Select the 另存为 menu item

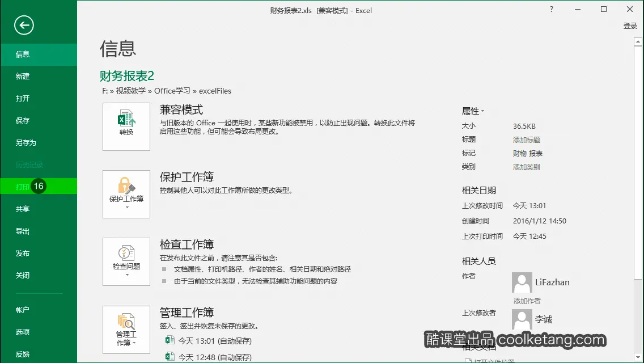pos(39,143)
